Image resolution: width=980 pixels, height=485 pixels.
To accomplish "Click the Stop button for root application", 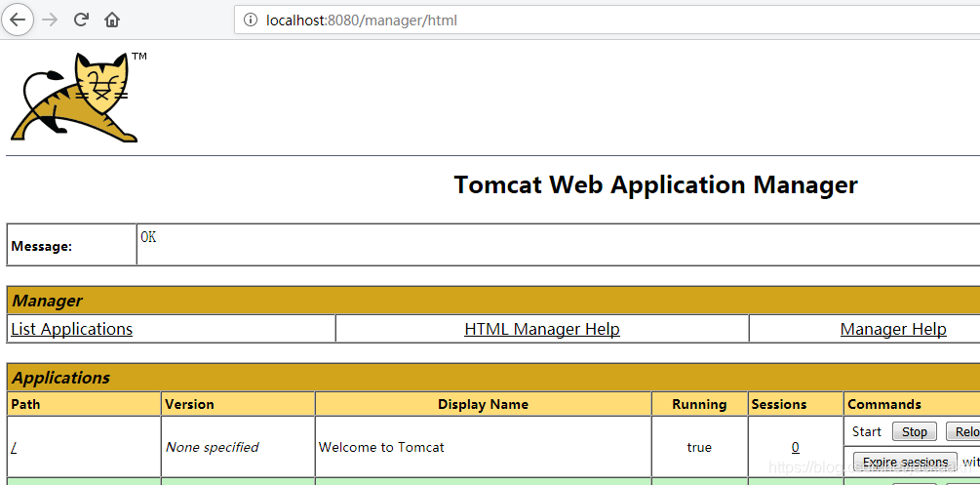I will pyautogui.click(x=915, y=431).
